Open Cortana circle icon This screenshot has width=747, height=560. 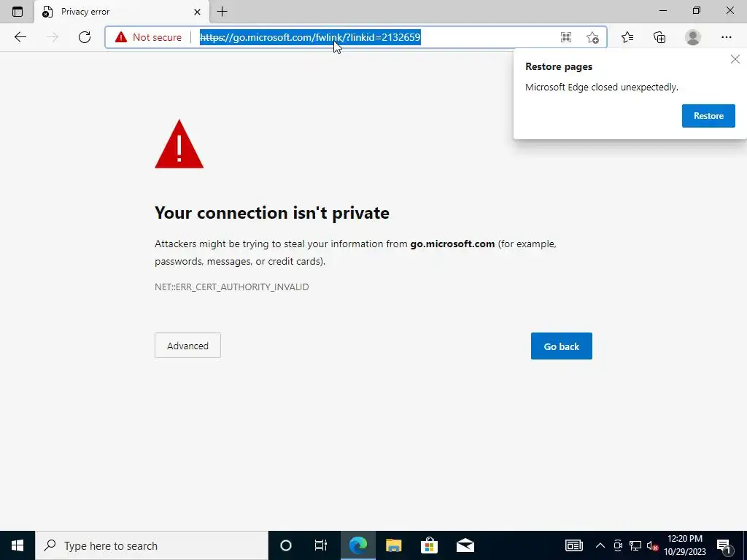click(286, 545)
